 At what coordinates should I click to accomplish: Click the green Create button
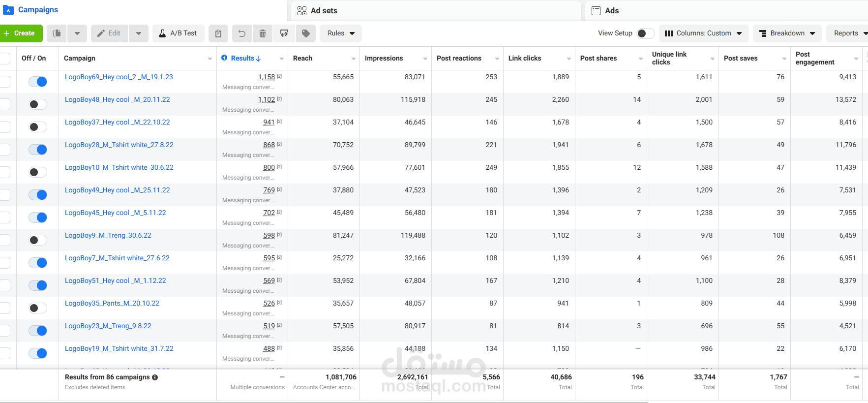pyautogui.click(x=21, y=33)
